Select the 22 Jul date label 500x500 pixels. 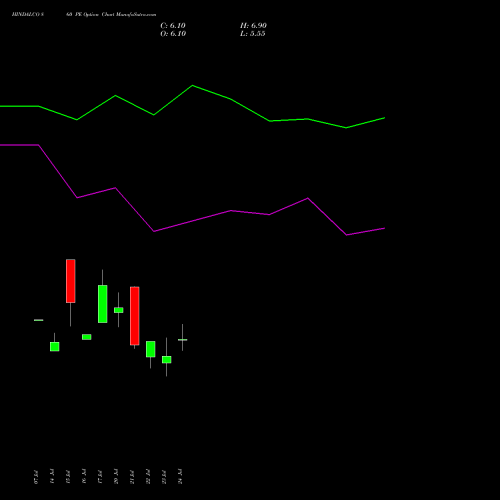click(148, 476)
